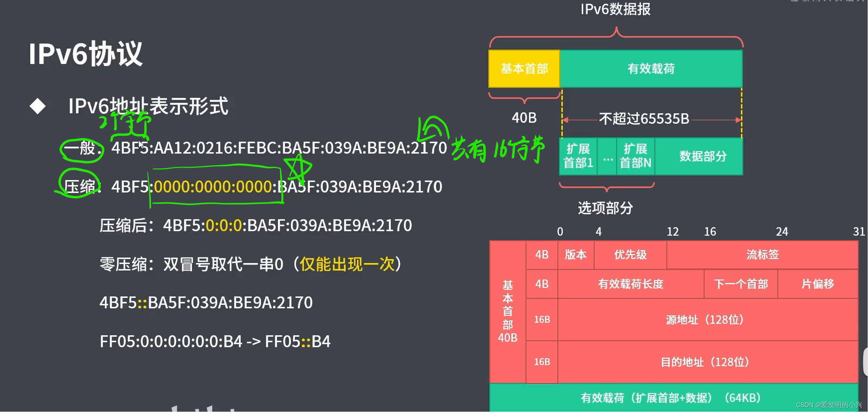
Task: Select the 扩展首部N block
Action: (635, 157)
